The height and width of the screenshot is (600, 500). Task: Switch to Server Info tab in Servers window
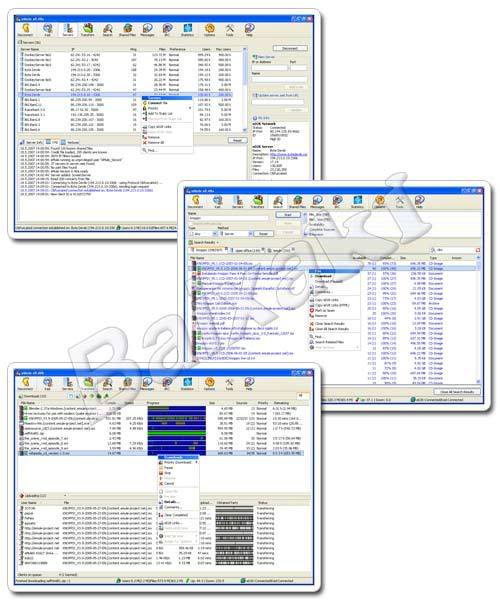[32, 142]
